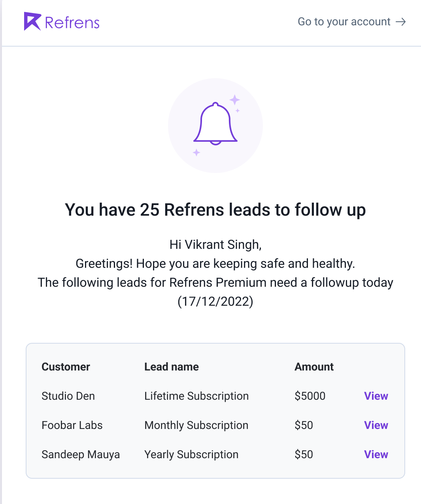Open the Go to your account link

click(344, 22)
